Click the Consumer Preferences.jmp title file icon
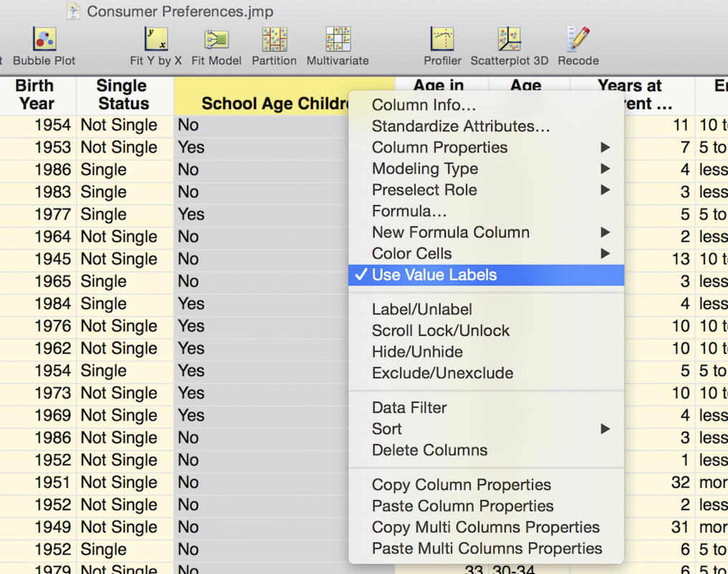This screenshot has width=728, height=574. (74, 11)
